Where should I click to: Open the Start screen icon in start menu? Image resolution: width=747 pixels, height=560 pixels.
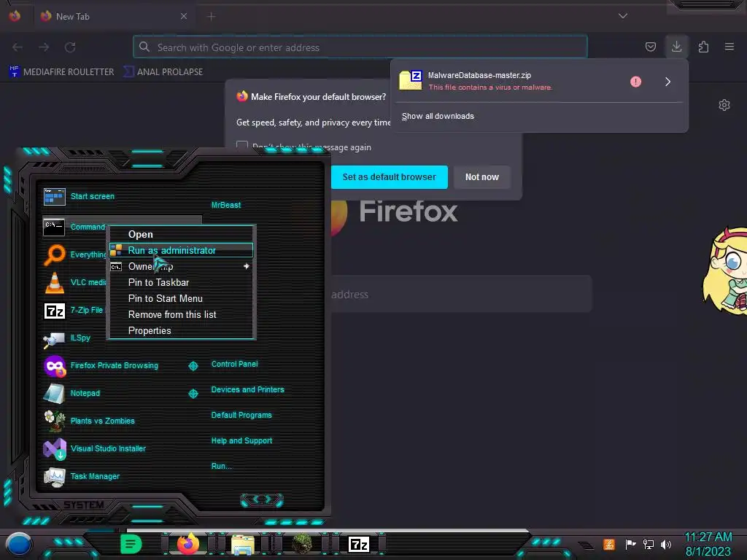54,196
